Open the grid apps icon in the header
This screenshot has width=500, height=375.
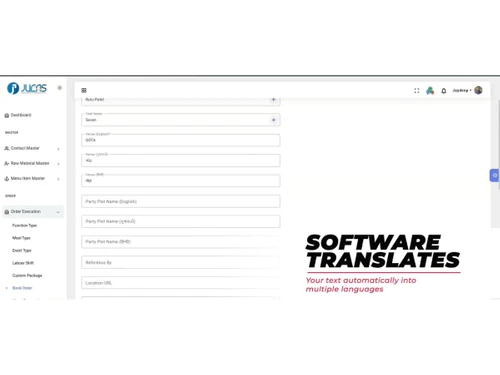pos(84,90)
